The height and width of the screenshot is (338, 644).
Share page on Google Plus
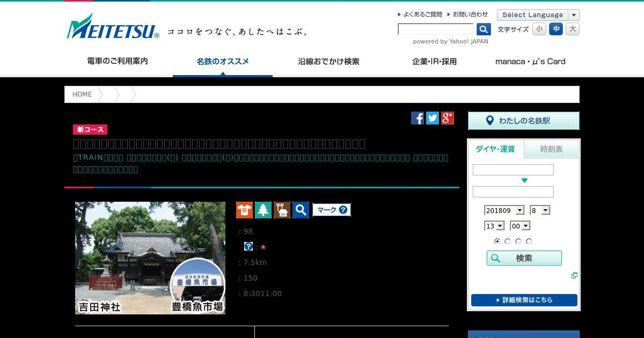coord(448,118)
